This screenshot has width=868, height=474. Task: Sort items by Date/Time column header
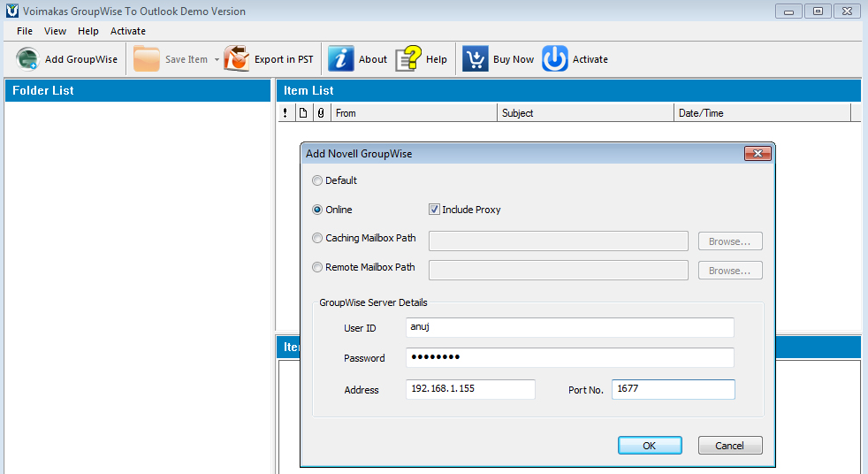click(762, 113)
